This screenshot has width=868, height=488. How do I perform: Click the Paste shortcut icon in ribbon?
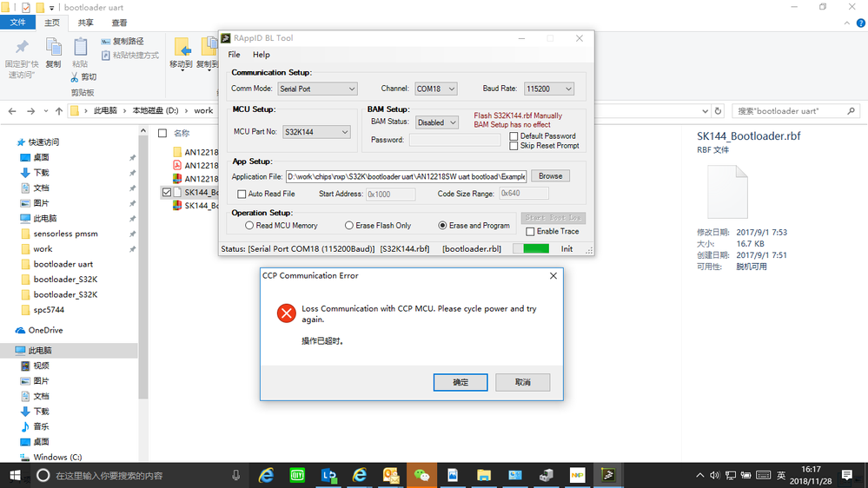coord(106,56)
